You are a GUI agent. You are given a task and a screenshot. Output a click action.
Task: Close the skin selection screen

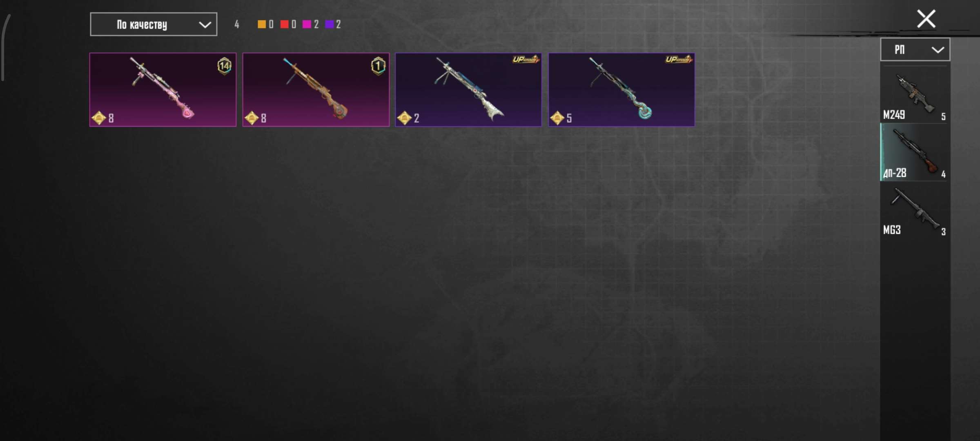coord(926,19)
